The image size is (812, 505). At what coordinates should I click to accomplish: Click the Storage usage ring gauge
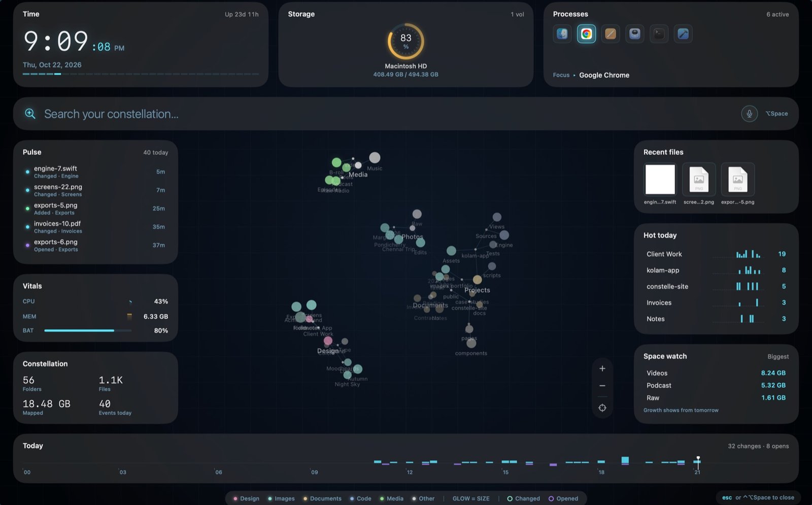pyautogui.click(x=405, y=42)
